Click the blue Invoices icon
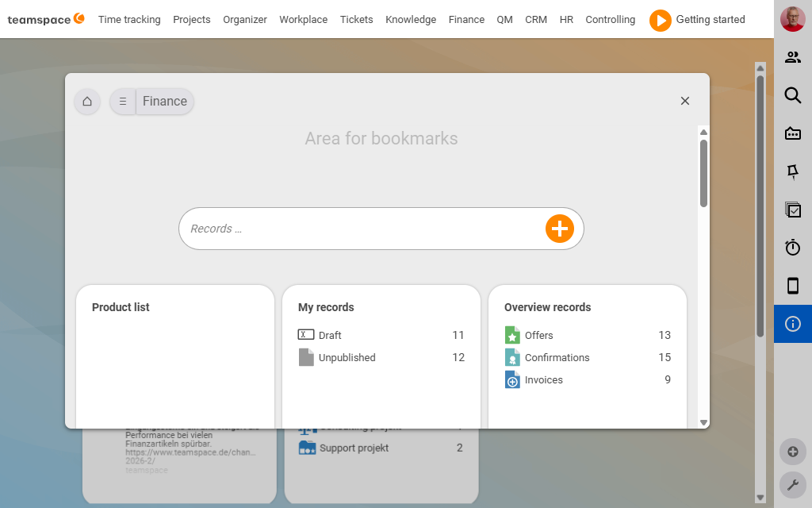The image size is (812, 508). point(512,379)
